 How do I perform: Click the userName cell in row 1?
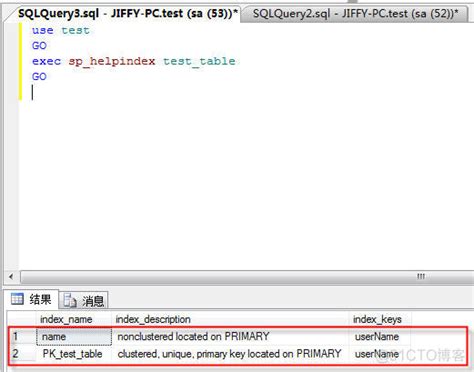377,337
